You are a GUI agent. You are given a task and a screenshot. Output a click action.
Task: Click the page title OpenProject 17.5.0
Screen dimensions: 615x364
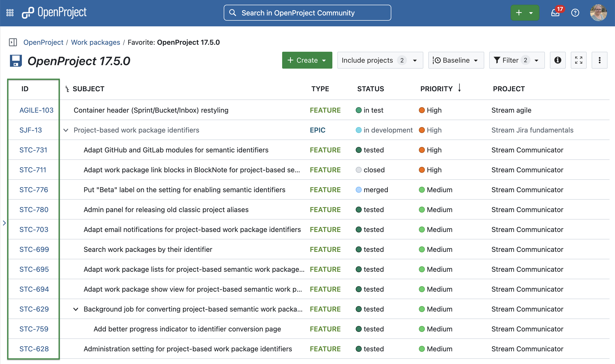(x=79, y=61)
